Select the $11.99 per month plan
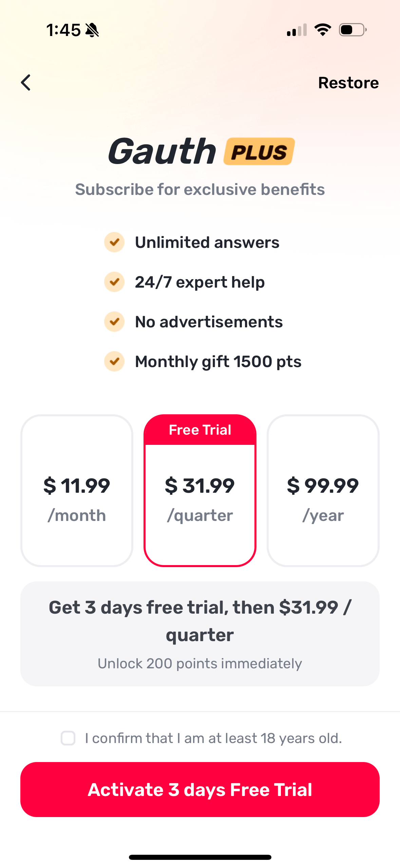This screenshot has width=400, height=868. click(77, 490)
